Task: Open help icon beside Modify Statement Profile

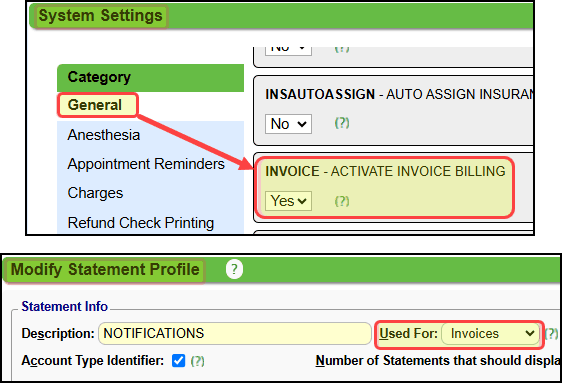Action: tap(234, 269)
